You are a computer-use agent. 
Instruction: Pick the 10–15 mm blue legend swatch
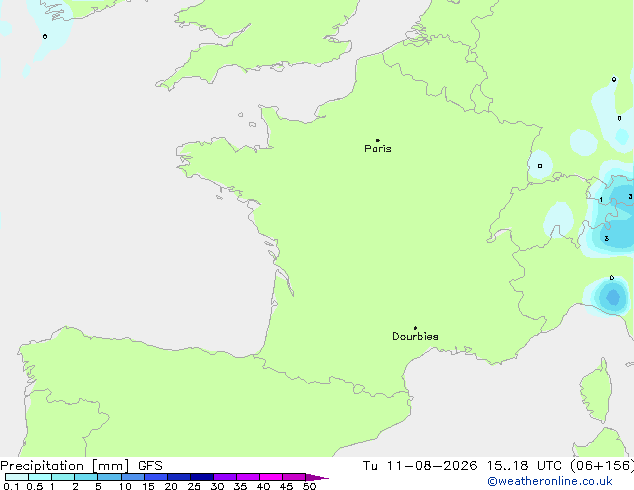coord(133,477)
